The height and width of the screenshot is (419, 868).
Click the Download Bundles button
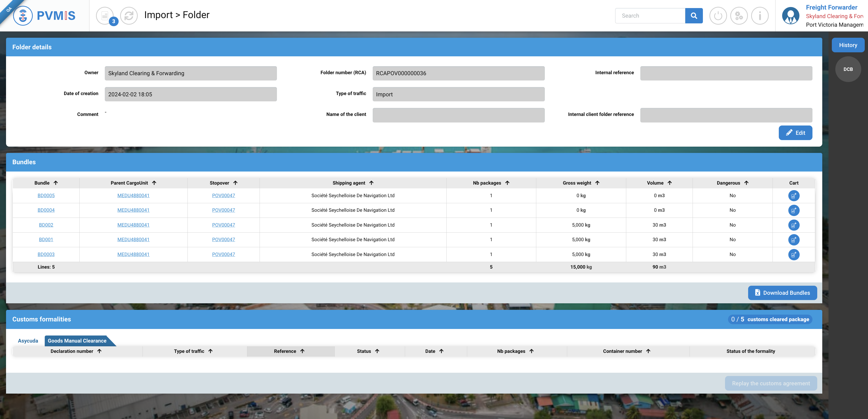pyautogui.click(x=782, y=292)
